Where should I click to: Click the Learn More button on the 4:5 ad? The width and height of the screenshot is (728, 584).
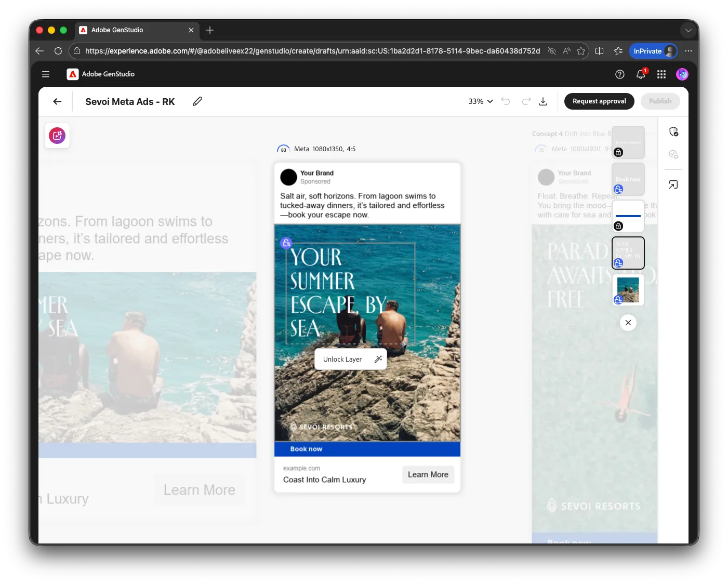tap(428, 474)
